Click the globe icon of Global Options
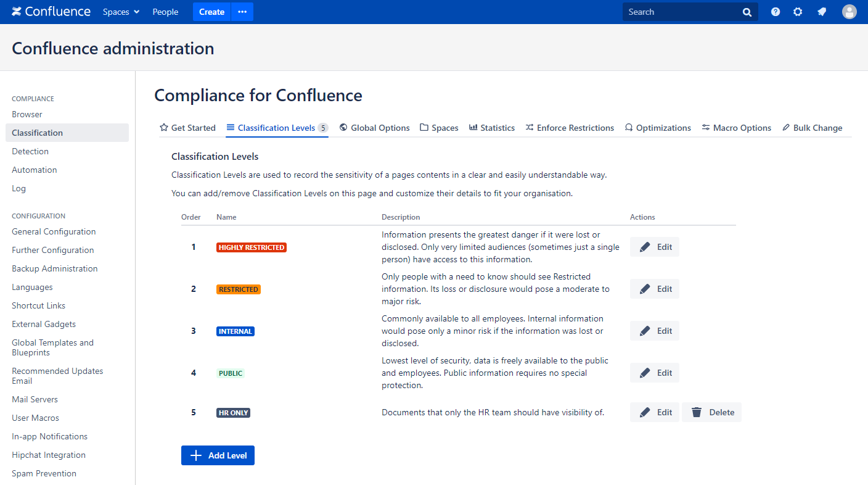Image resolution: width=868 pixels, height=485 pixels. pyautogui.click(x=343, y=128)
